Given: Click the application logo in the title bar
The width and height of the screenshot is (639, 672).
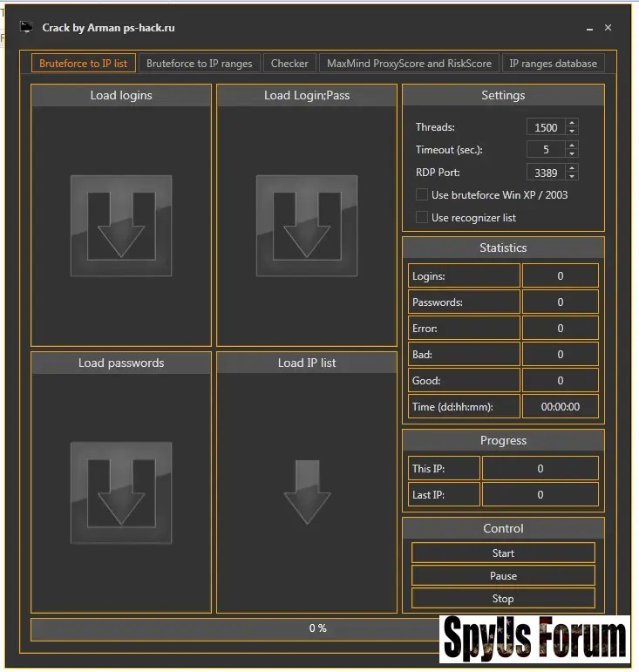Looking at the screenshot, I should [26, 28].
